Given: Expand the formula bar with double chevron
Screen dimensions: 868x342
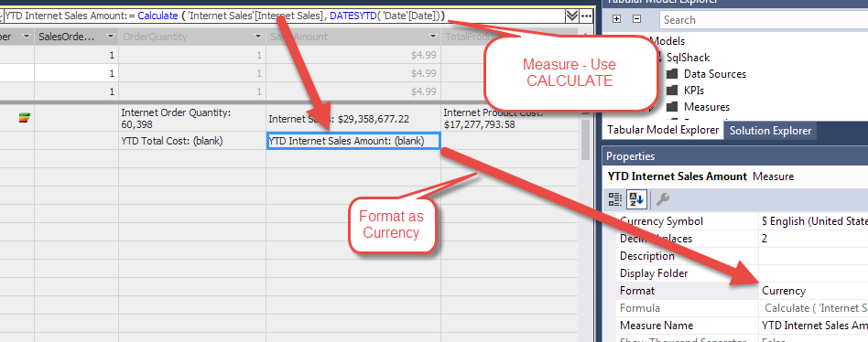Looking at the screenshot, I should pyautogui.click(x=572, y=16).
